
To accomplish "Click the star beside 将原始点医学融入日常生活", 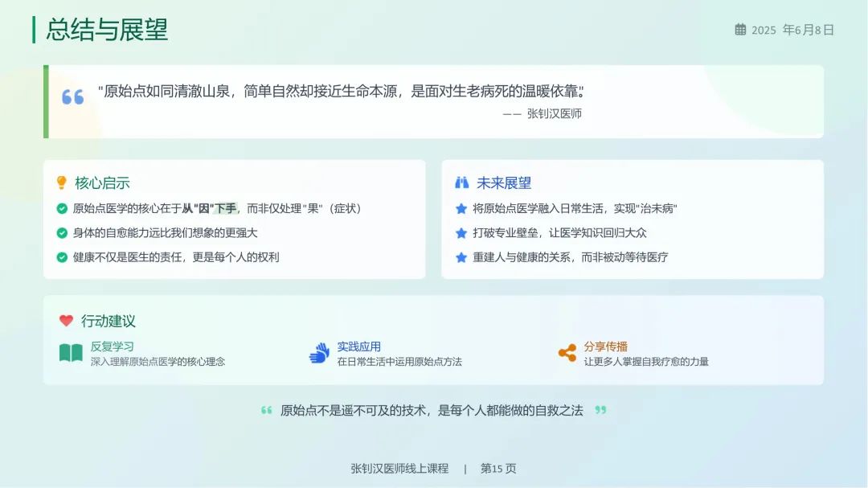I will tap(461, 208).
